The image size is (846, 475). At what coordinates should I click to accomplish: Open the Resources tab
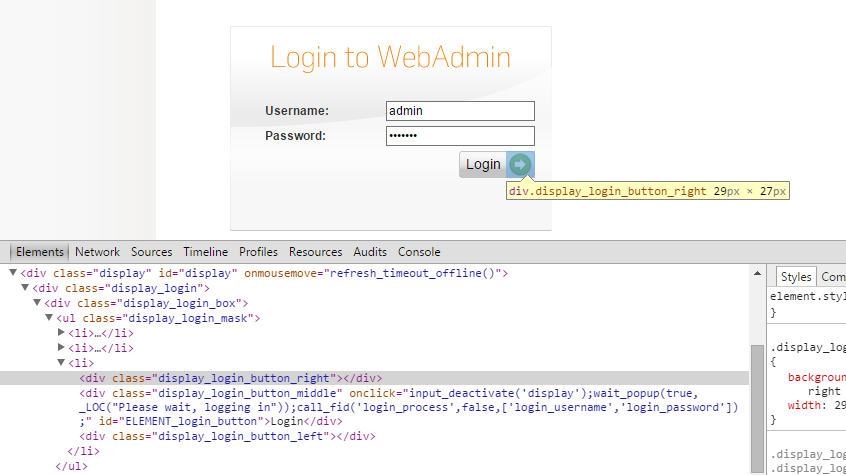click(315, 252)
